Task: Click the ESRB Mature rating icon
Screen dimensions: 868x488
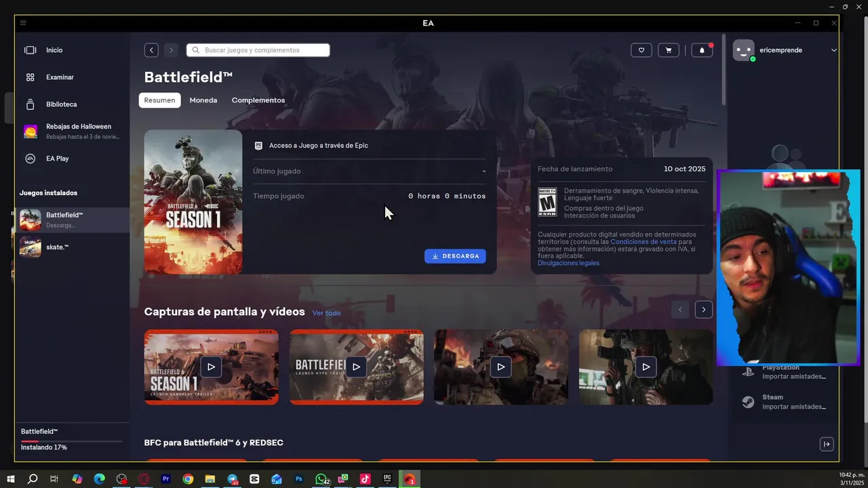Action: click(x=547, y=202)
